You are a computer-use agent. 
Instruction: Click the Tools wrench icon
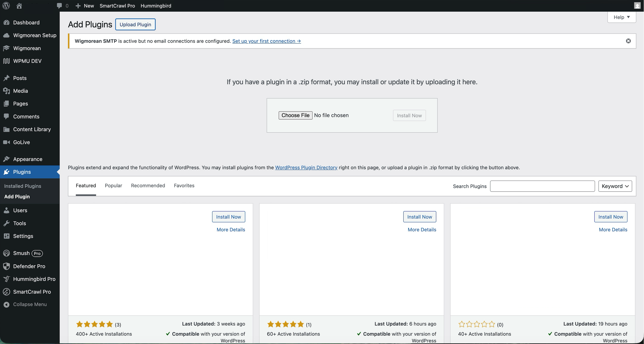click(x=6, y=223)
